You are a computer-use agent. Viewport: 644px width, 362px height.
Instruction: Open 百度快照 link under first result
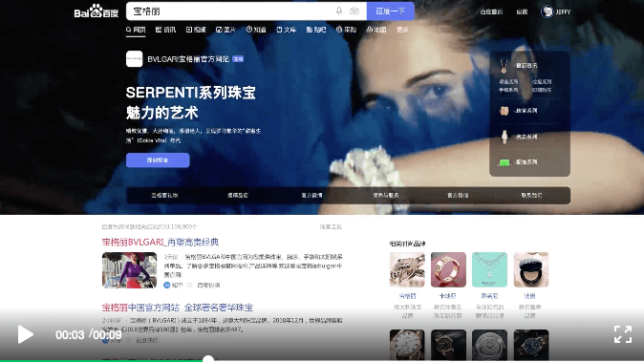point(208,285)
